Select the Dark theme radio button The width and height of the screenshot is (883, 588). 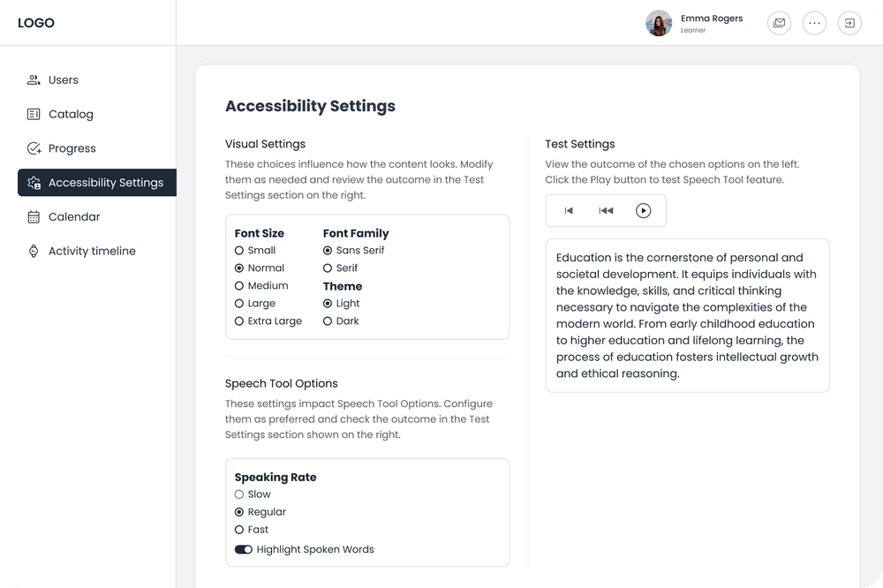click(x=328, y=321)
